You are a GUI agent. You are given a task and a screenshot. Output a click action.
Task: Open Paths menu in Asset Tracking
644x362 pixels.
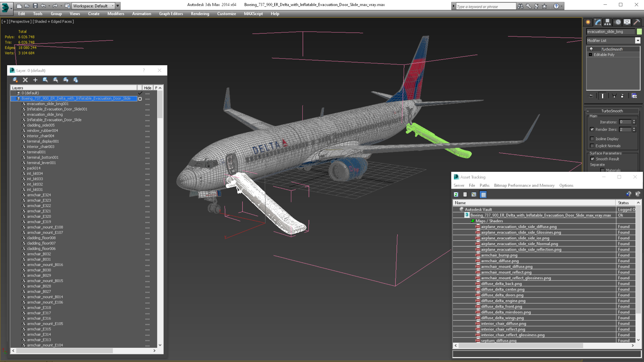pos(485,185)
